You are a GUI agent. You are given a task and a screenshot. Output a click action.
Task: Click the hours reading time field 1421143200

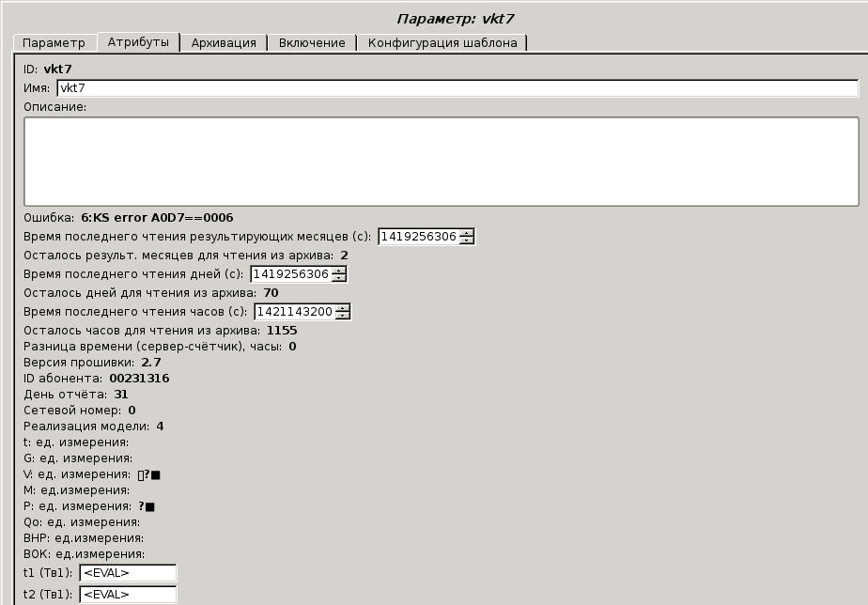(x=294, y=312)
